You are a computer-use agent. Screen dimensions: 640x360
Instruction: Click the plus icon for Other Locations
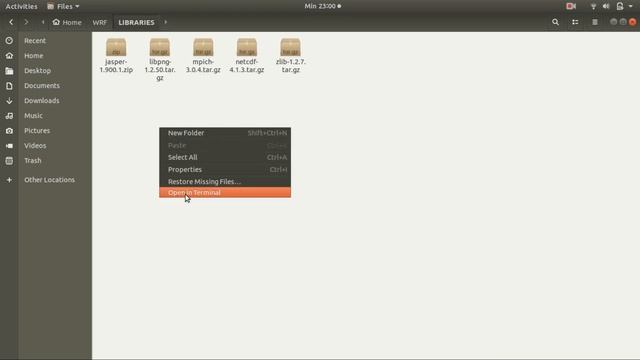pos(9,180)
